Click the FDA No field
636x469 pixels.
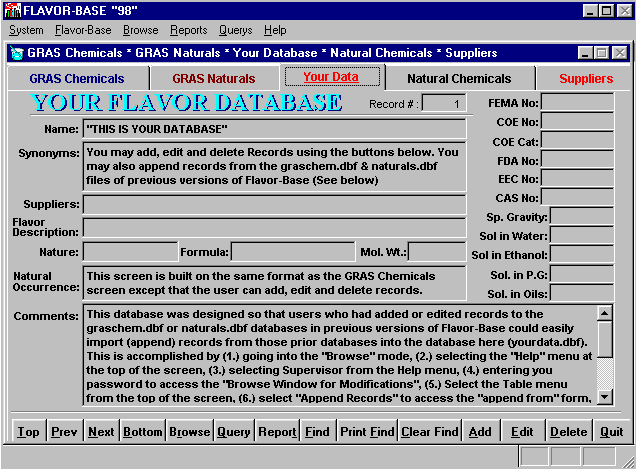(578, 160)
